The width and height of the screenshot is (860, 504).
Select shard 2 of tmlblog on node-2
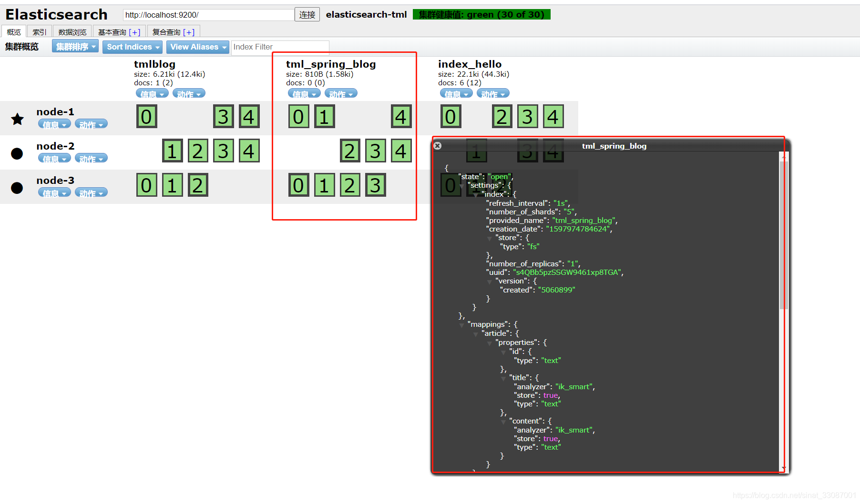198,151
